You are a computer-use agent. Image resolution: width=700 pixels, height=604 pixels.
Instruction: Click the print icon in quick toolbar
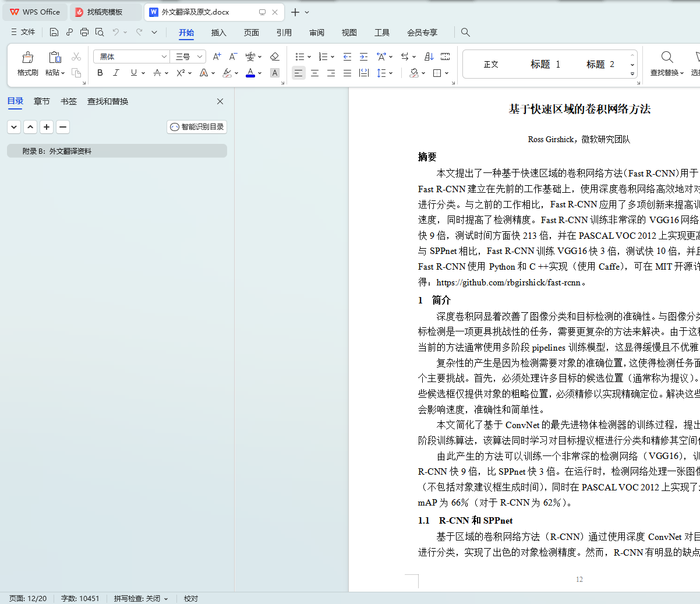tap(84, 32)
